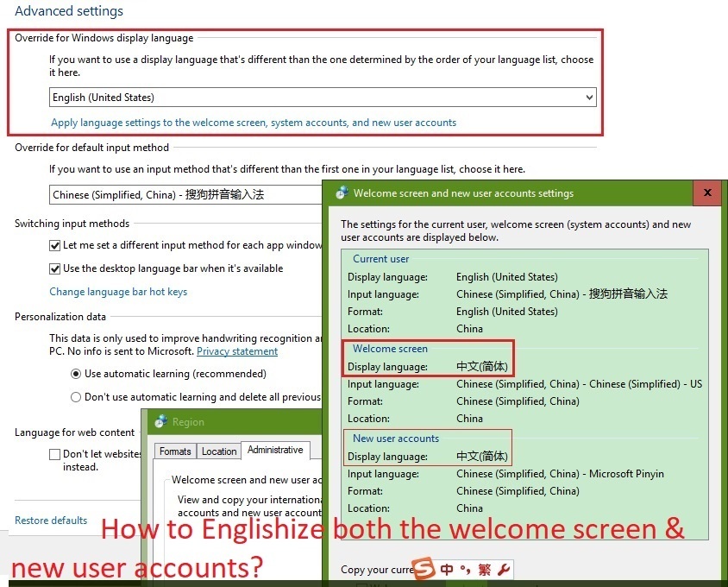Screen dimensions: 728x587
Task: Toggle Sogou traditional Chinese 繁 button
Action: 484,570
